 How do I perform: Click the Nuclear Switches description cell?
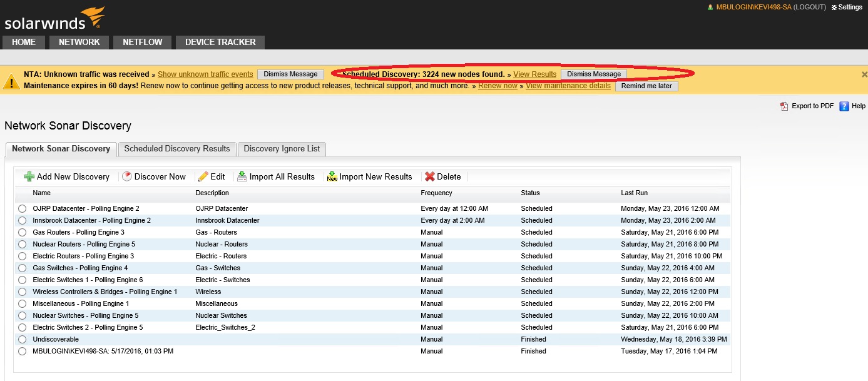click(221, 316)
